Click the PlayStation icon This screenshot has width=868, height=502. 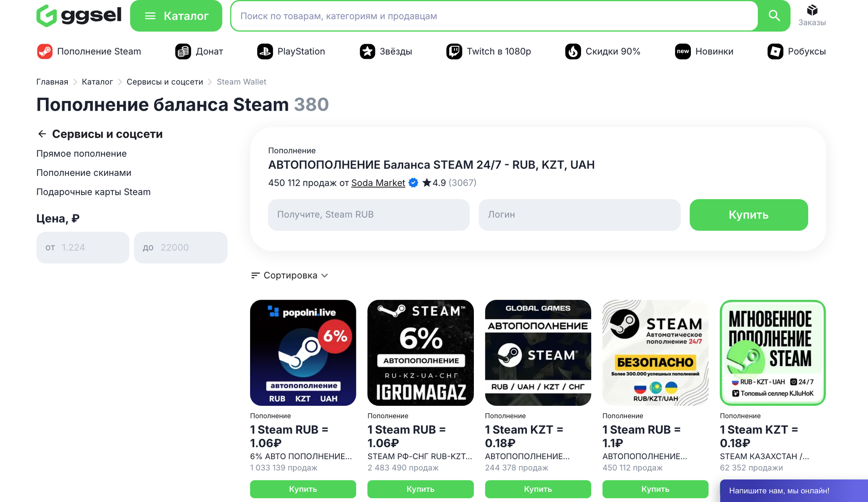click(x=265, y=51)
